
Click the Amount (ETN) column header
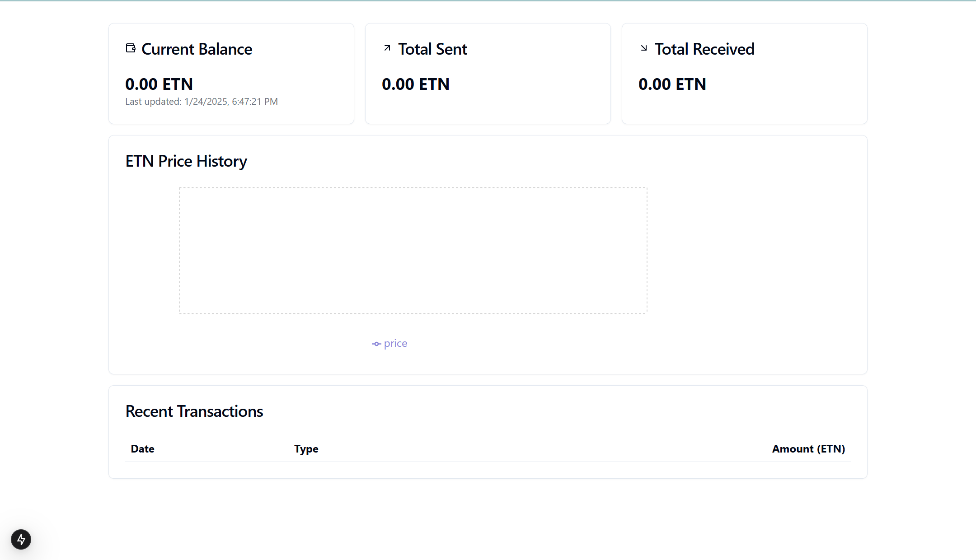coord(808,449)
